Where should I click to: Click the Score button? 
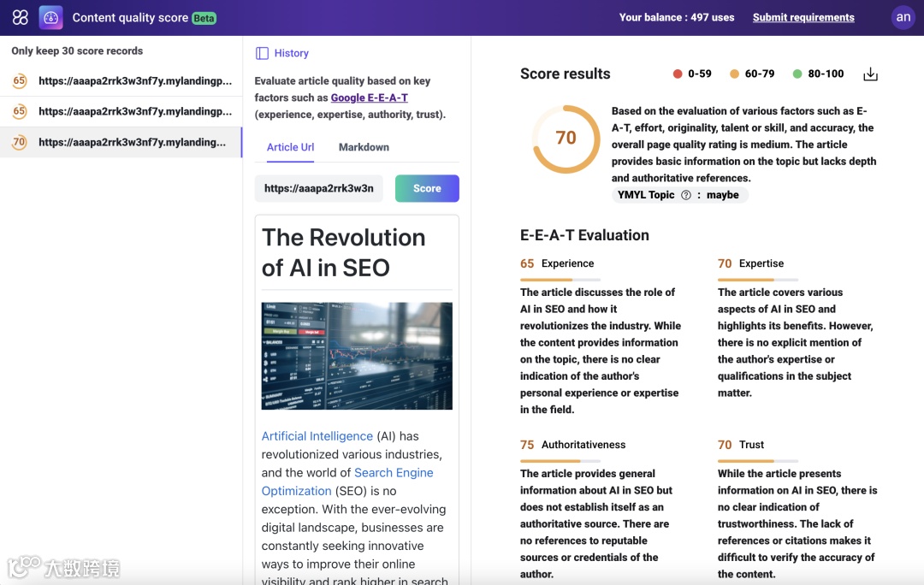pos(427,188)
